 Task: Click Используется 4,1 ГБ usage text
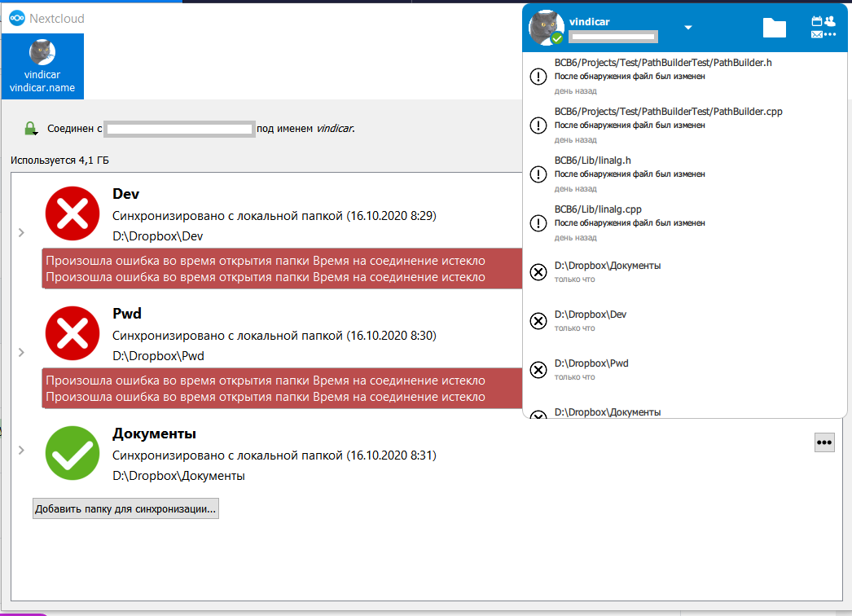[59, 161]
